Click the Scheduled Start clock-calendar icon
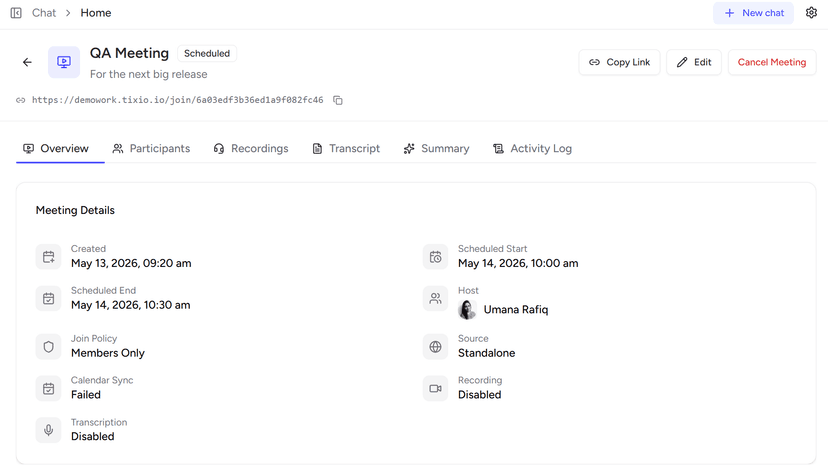The height and width of the screenshot is (470, 828). 436,257
